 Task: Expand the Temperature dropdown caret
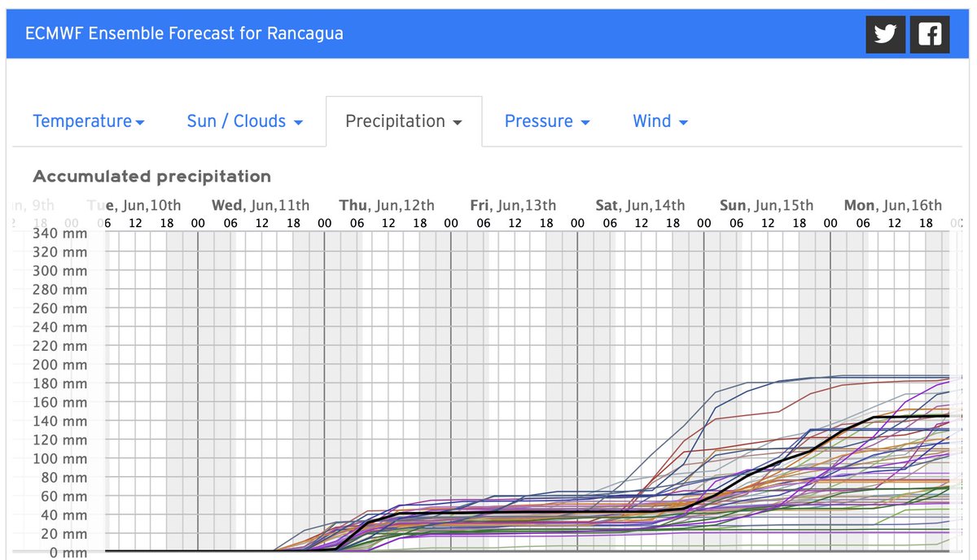pos(140,123)
